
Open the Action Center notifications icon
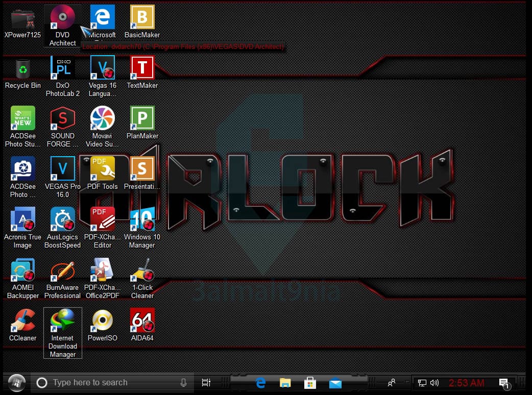coord(504,383)
